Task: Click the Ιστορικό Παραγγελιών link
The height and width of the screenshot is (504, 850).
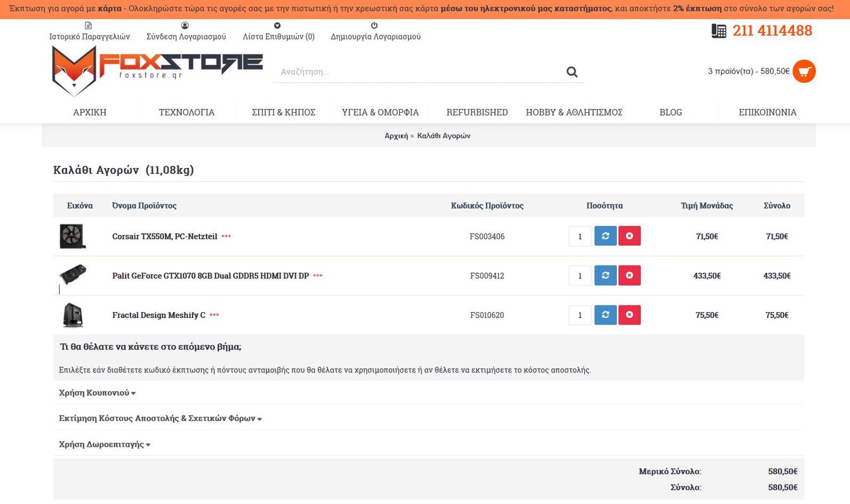Action: (x=90, y=37)
